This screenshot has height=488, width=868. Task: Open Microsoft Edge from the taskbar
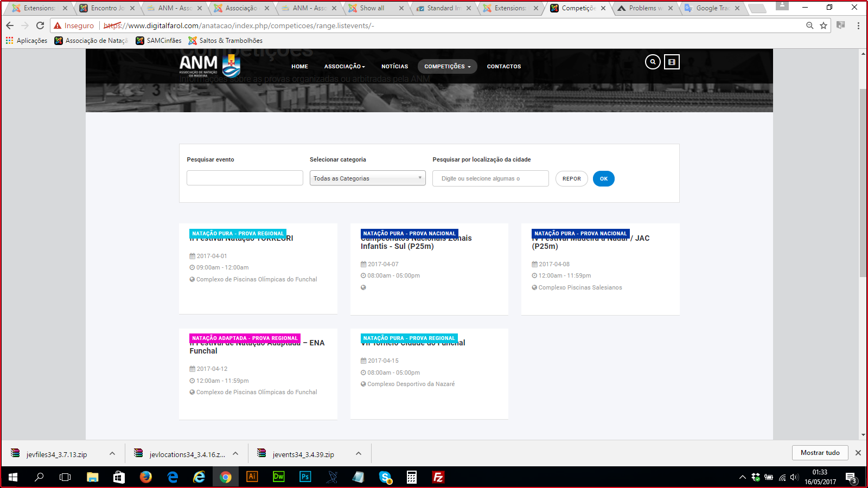point(173,477)
